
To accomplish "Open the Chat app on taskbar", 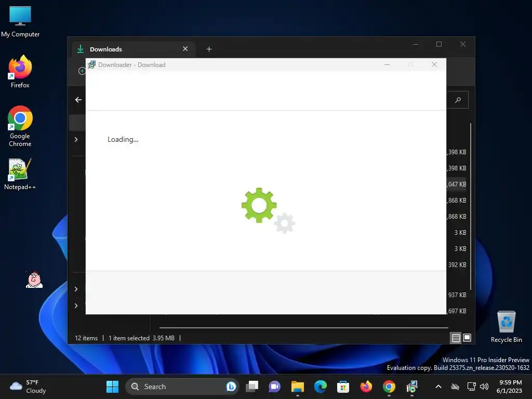I will pyautogui.click(x=274, y=387).
